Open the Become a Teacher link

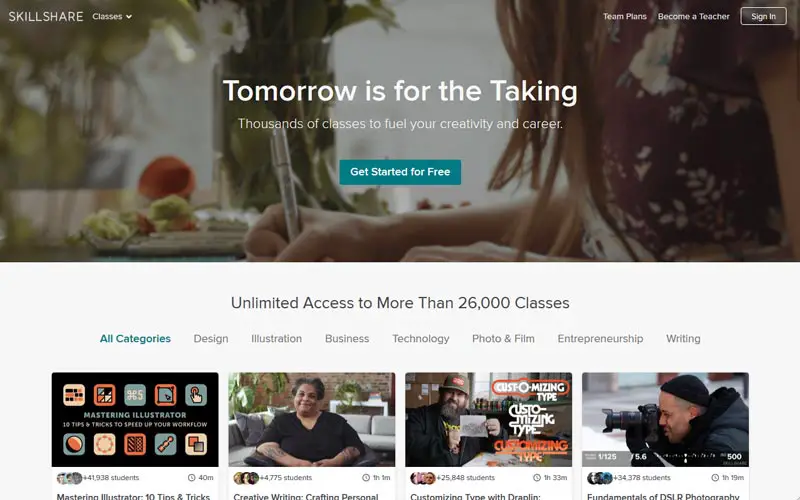(693, 16)
